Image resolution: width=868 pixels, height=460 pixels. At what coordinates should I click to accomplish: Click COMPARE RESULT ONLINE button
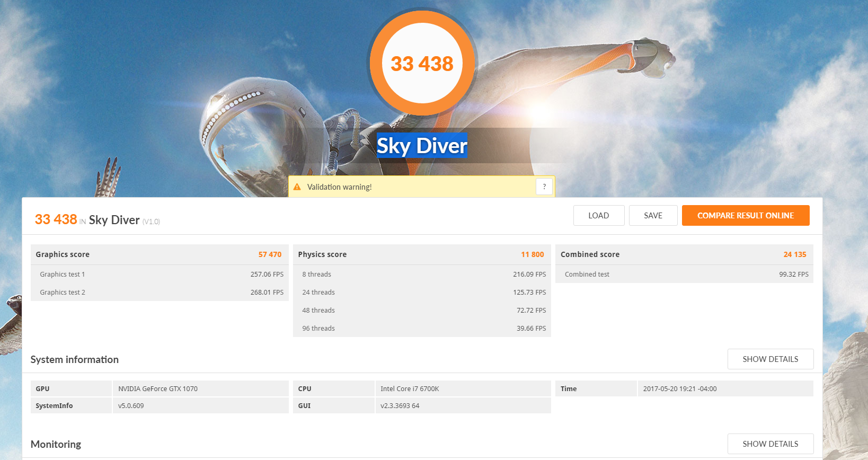[x=746, y=216]
